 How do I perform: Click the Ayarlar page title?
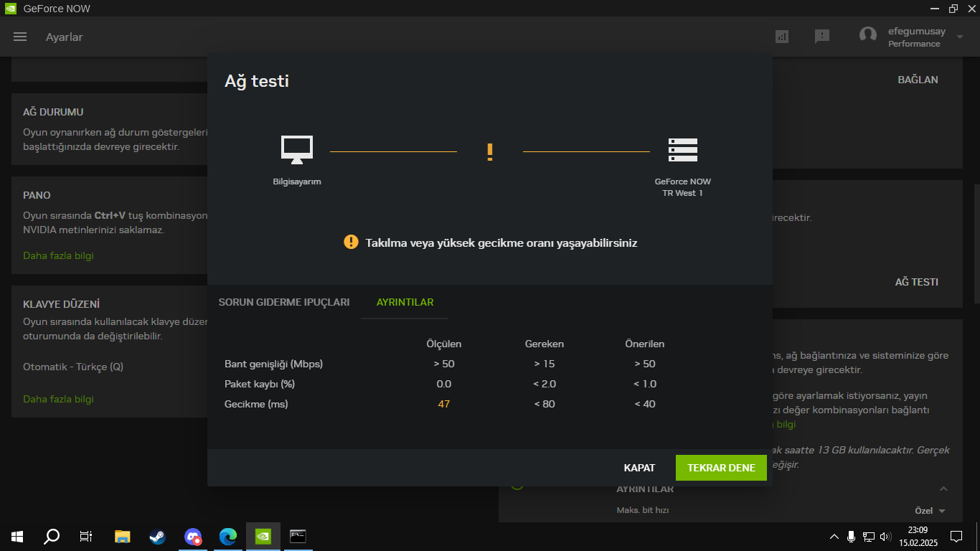click(x=65, y=37)
